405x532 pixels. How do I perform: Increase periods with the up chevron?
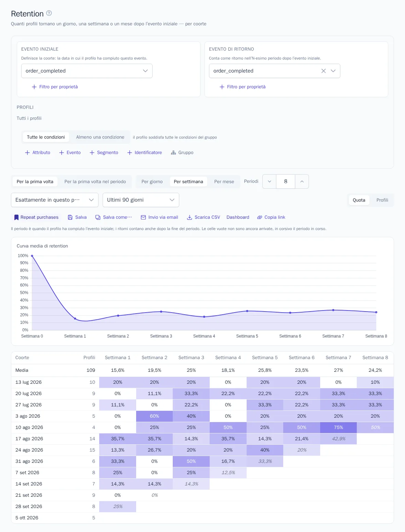pos(302,181)
